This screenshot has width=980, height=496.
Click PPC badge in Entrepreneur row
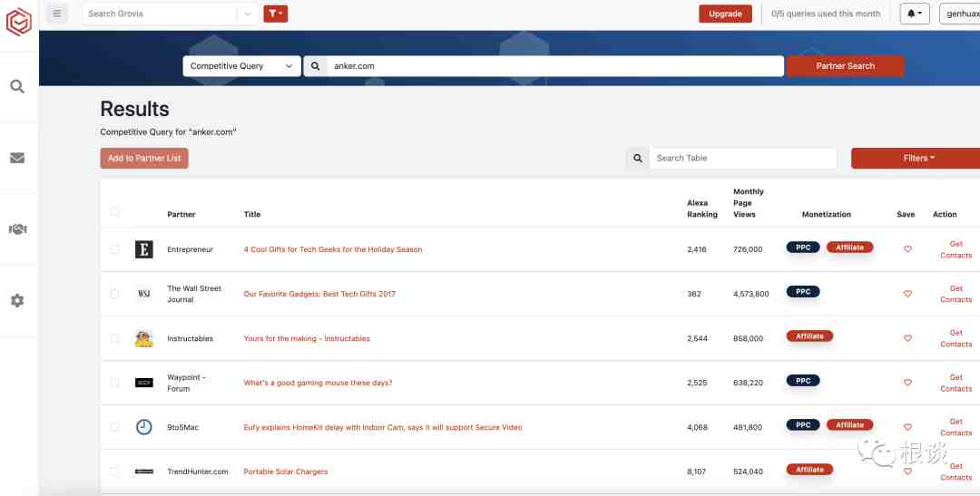pos(803,248)
